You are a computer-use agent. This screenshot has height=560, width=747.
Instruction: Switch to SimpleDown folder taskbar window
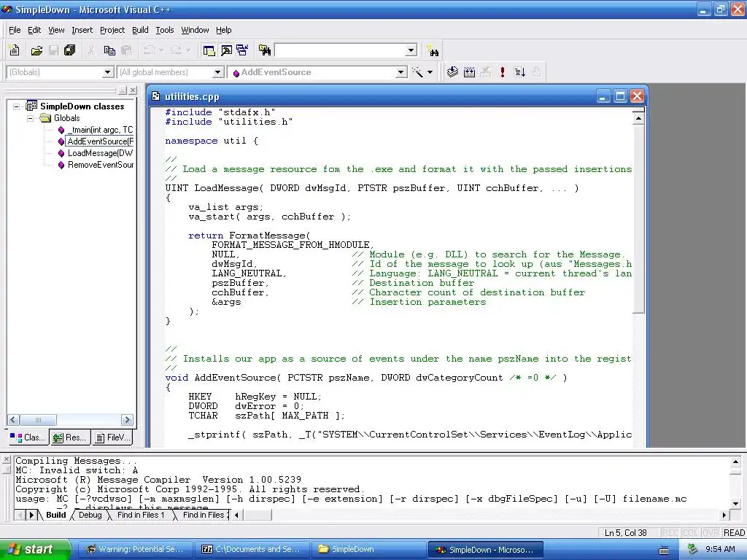click(369, 550)
